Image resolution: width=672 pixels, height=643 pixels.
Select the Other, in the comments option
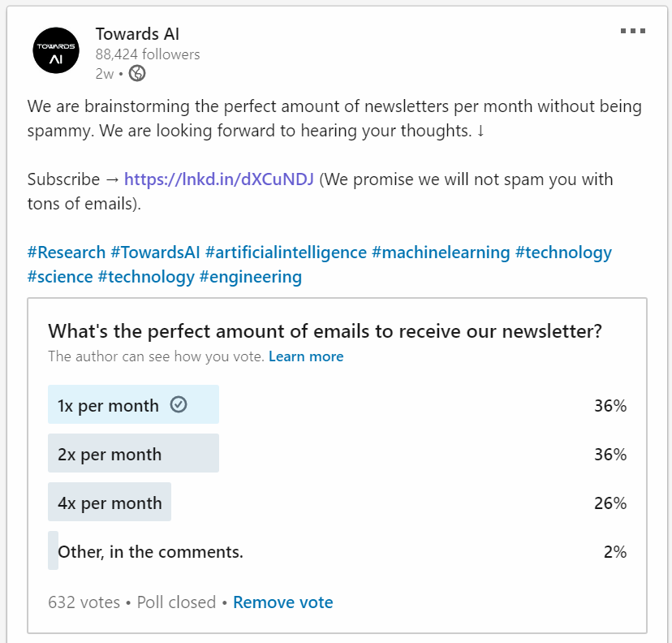150,552
